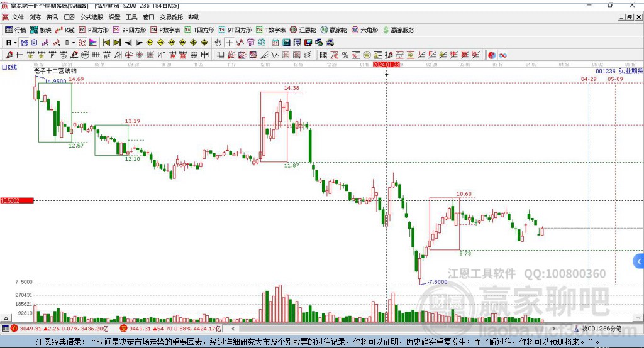Click the first yellow diamond arrow icon

point(150,43)
